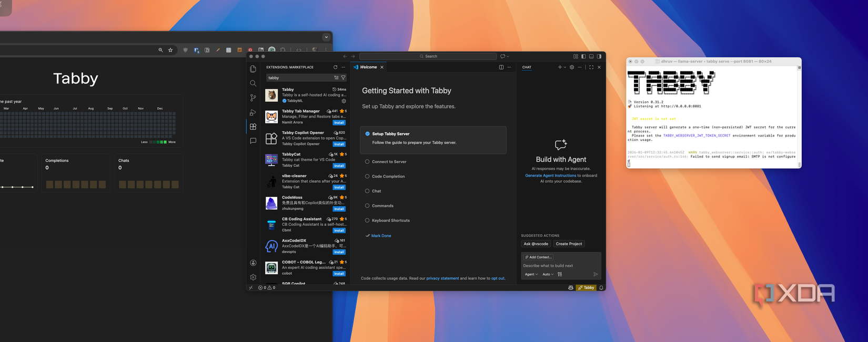Configure chat tools icon
This screenshot has width=868, height=342.
tap(560, 274)
